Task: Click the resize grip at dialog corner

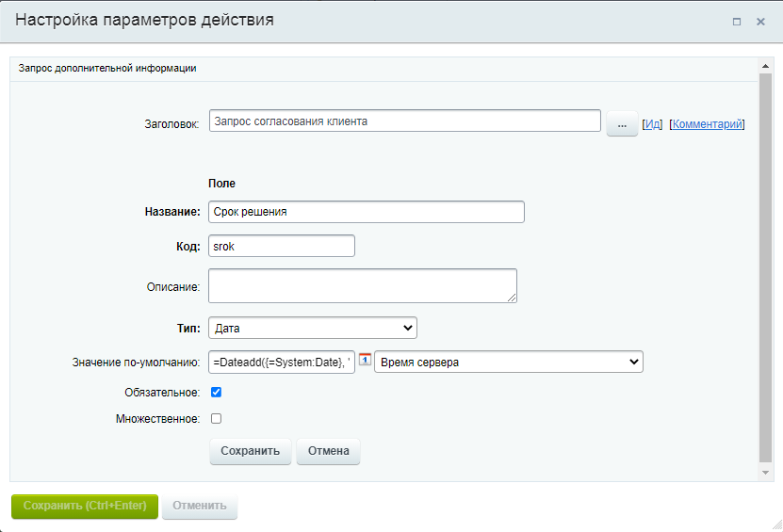Action: point(777,524)
